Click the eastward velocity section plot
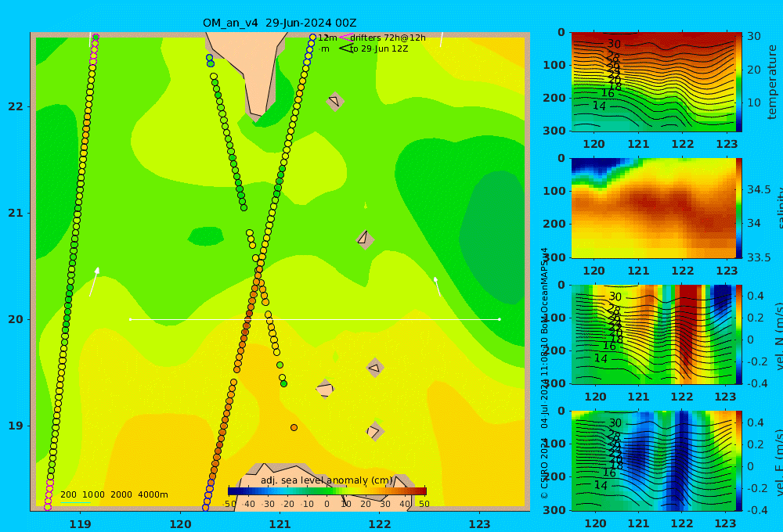 (x=653, y=461)
